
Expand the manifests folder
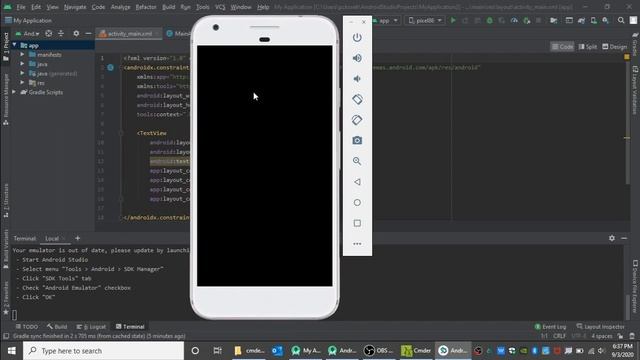click(x=22, y=54)
